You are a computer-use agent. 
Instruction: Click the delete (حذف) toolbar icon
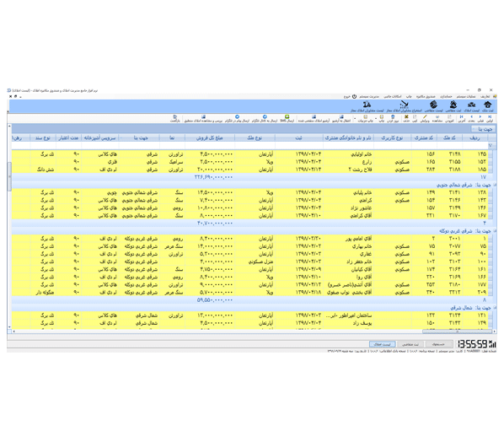(x=406, y=116)
